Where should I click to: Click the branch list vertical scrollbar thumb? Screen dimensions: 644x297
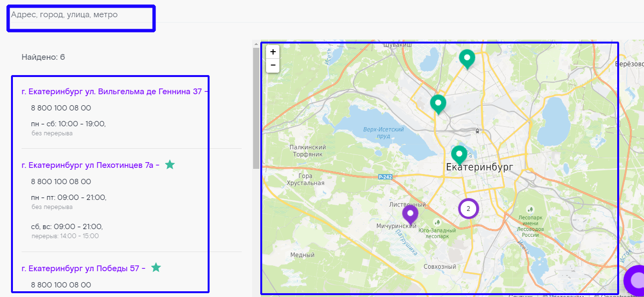[x=256, y=108]
